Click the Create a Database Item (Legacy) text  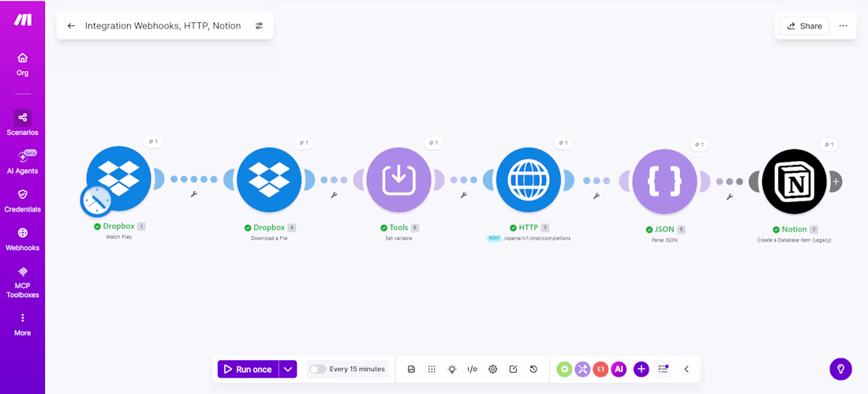795,241
